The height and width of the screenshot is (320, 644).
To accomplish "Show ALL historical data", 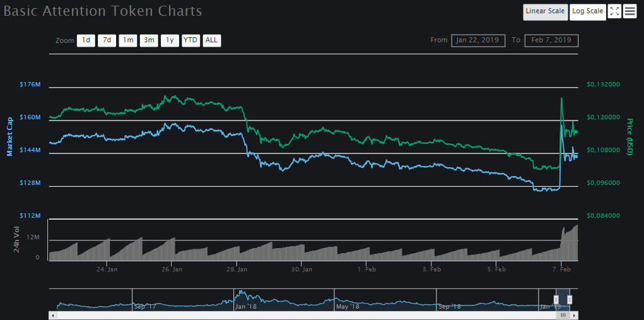I will tap(212, 40).
